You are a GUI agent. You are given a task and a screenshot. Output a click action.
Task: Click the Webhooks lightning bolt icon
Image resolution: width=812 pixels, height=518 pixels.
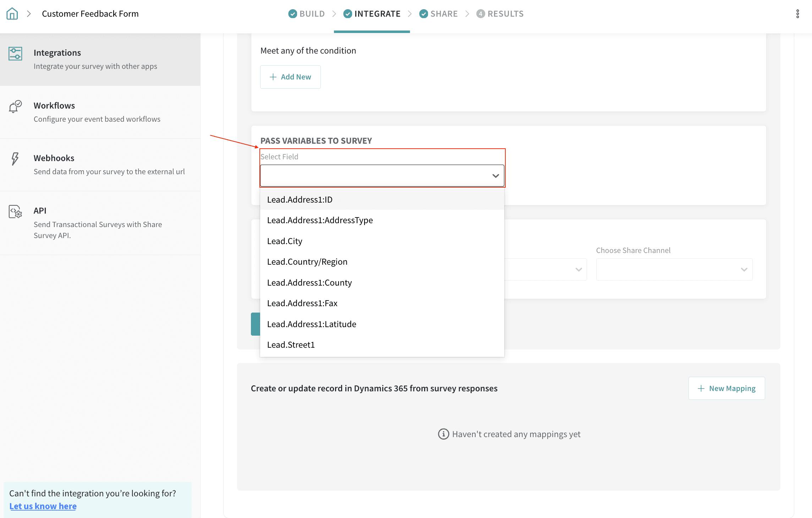click(x=15, y=159)
